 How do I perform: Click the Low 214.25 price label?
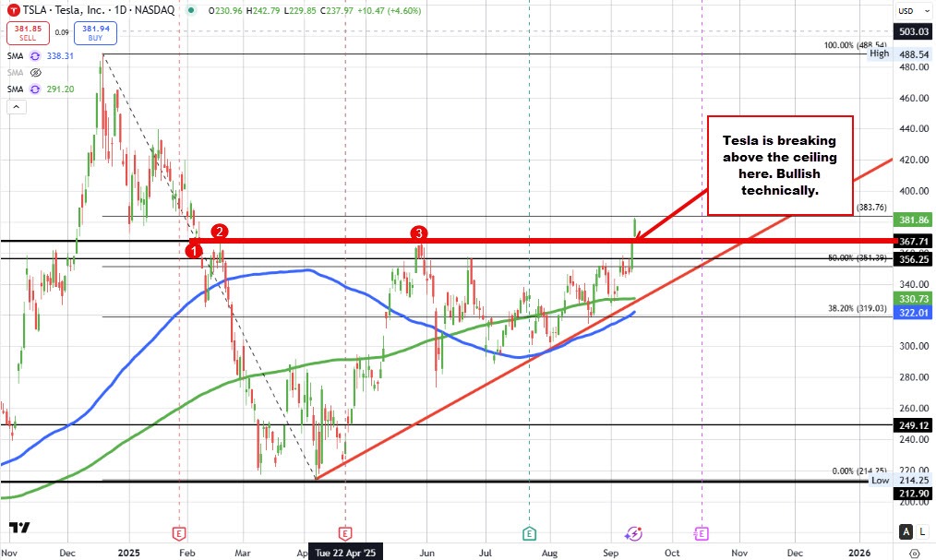pyautogui.click(x=900, y=480)
